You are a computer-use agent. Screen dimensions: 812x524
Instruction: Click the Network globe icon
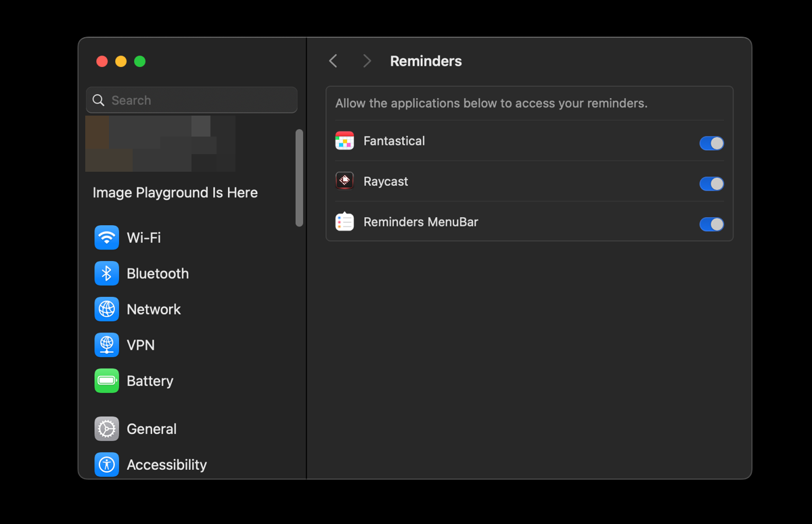click(x=107, y=310)
